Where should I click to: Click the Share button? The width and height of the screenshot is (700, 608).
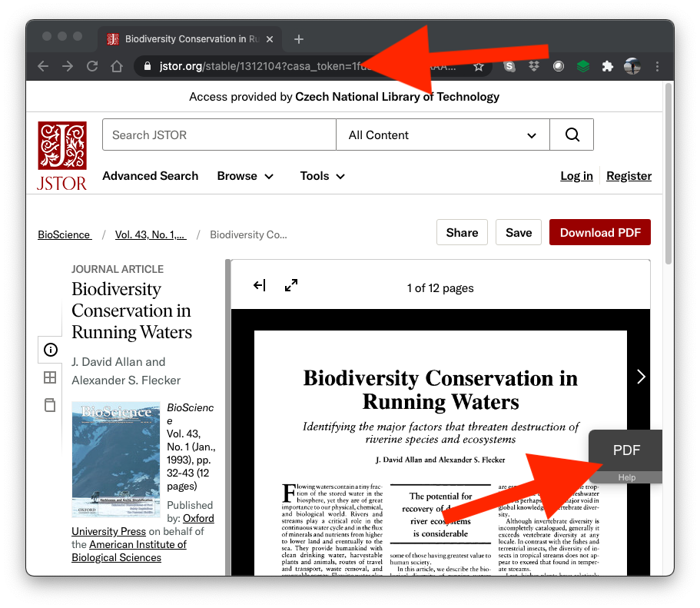tap(462, 232)
